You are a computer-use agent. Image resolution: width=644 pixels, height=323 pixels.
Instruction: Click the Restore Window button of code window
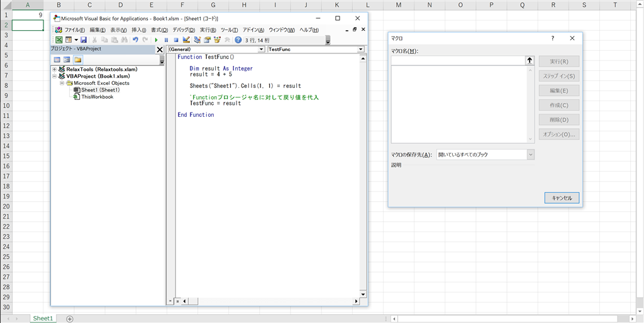355,30
